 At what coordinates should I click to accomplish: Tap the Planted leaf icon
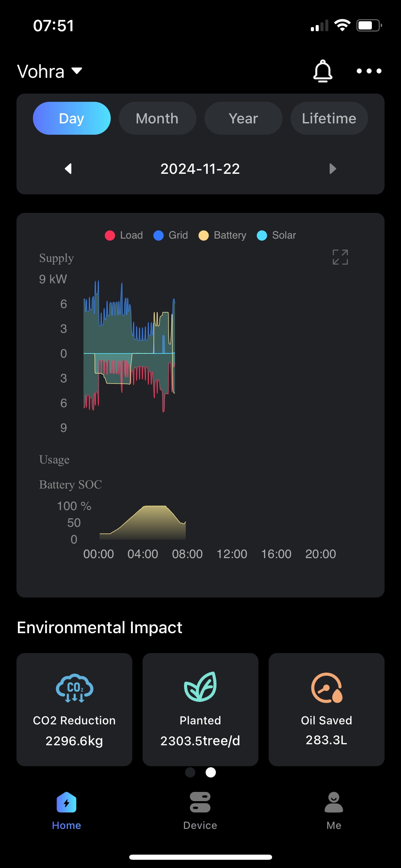tap(200, 687)
